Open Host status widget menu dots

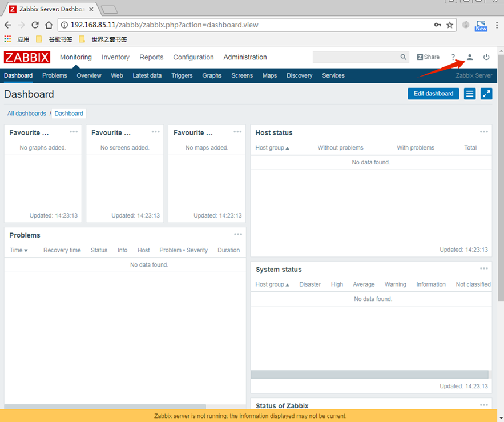(484, 132)
